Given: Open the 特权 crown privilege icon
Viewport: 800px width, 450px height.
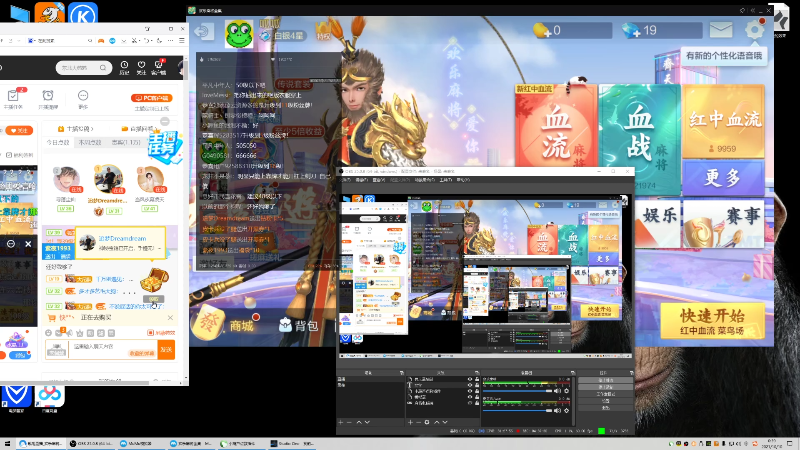Looking at the screenshot, I should coord(323,31).
